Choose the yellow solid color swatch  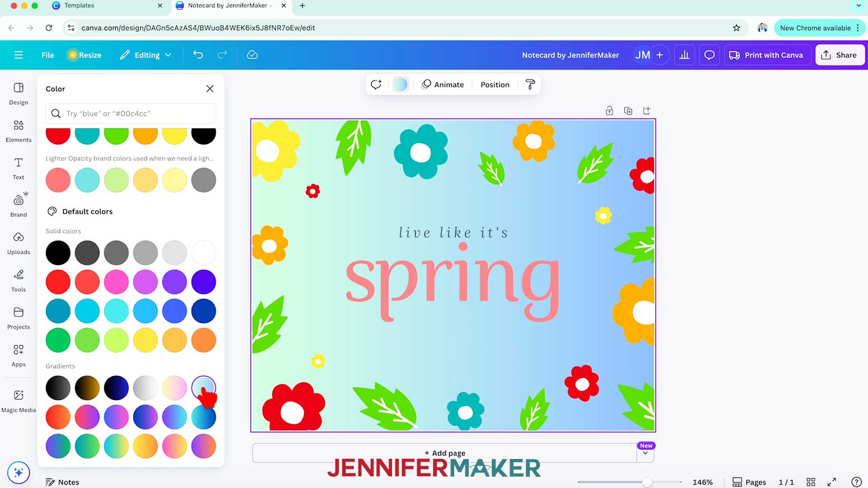coord(146,340)
